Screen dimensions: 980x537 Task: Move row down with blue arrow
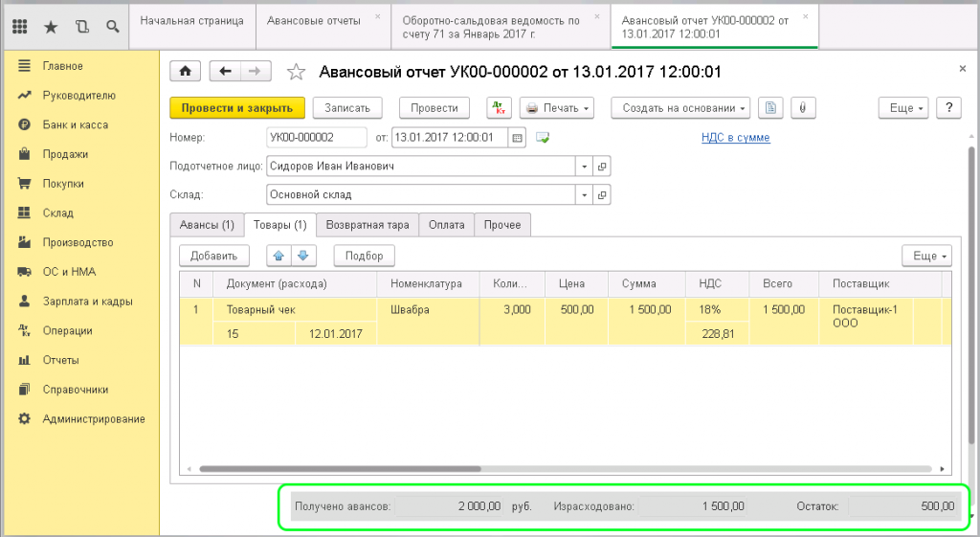tap(302, 256)
